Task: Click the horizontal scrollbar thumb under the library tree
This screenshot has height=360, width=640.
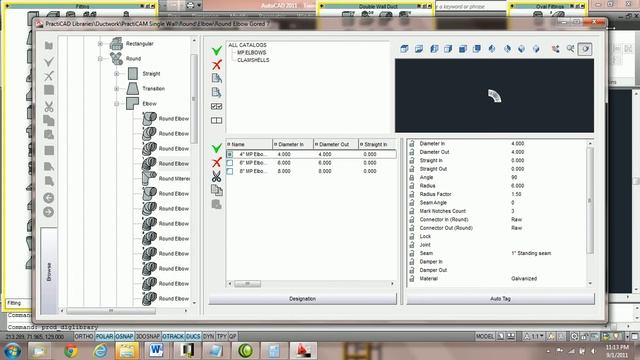Action: [111, 311]
